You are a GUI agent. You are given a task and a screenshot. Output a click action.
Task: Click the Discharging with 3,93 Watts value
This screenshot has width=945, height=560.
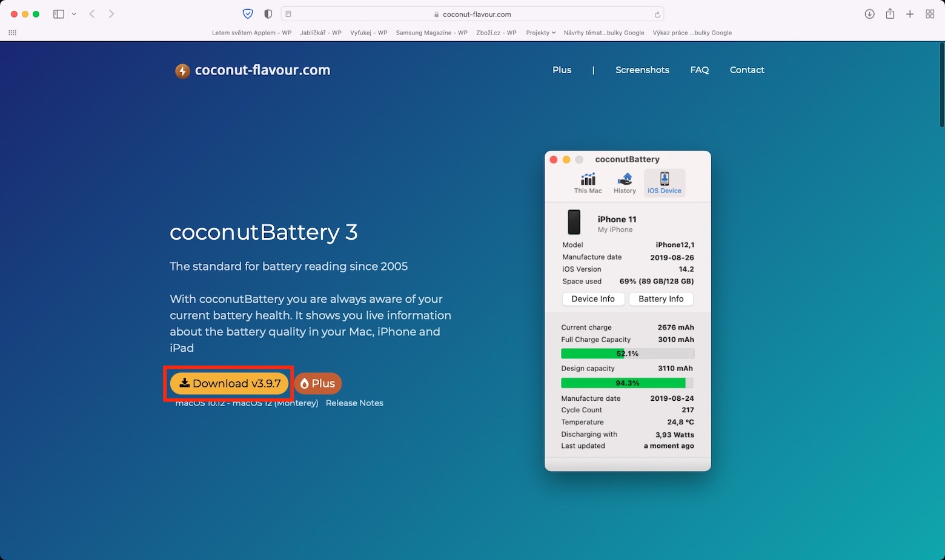[x=675, y=435]
